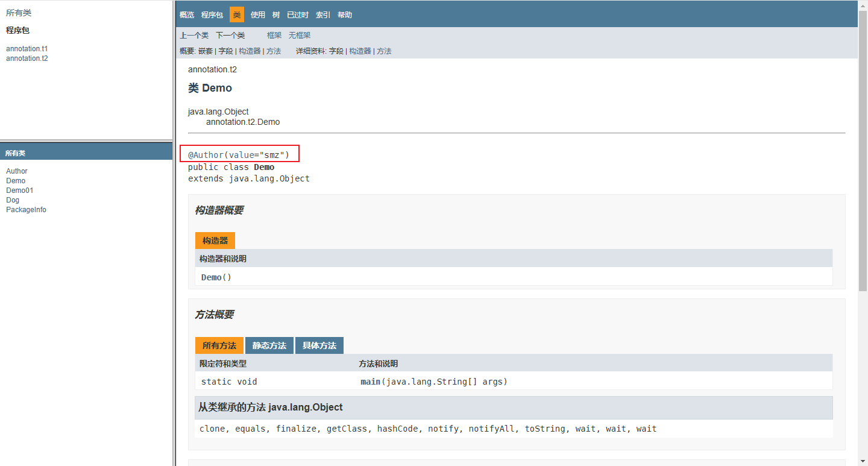Switch to 无框架 no-frames view
The image size is (868, 466).
pyautogui.click(x=300, y=36)
